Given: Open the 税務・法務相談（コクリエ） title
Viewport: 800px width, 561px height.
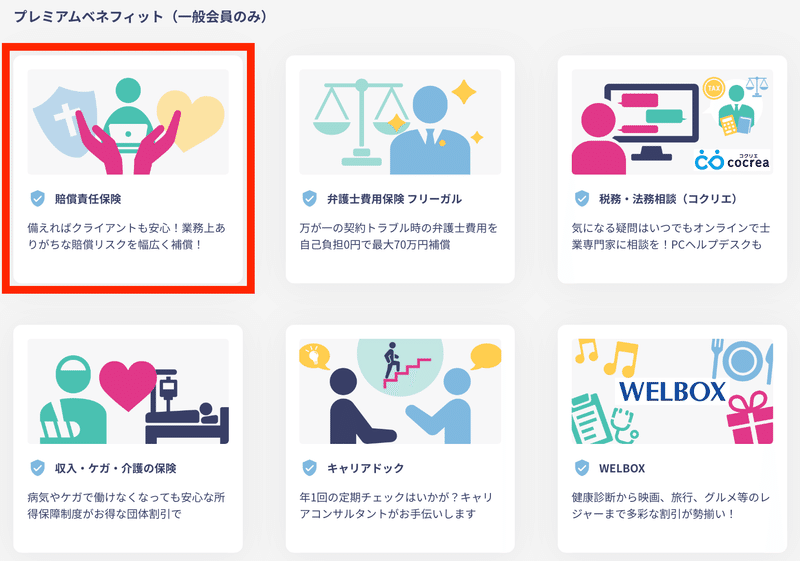Looking at the screenshot, I should [669, 199].
